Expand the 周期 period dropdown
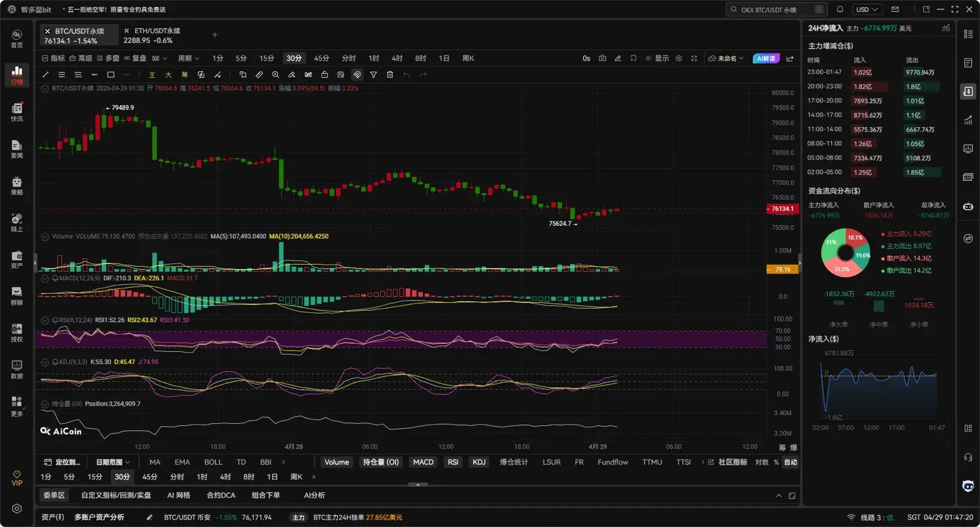 pos(188,59)
